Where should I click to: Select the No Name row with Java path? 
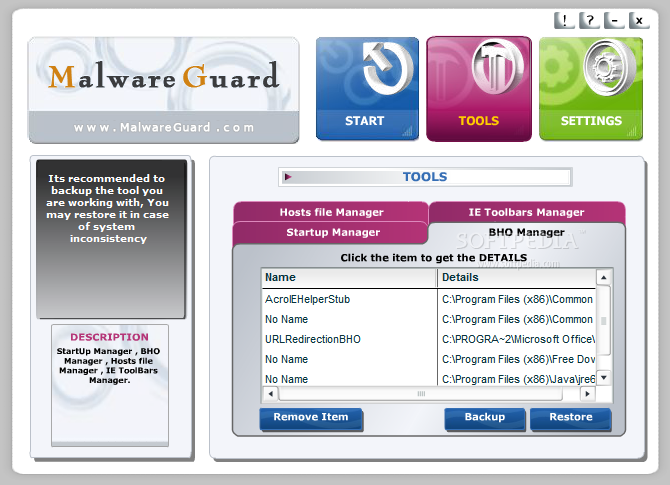point(429,379)
